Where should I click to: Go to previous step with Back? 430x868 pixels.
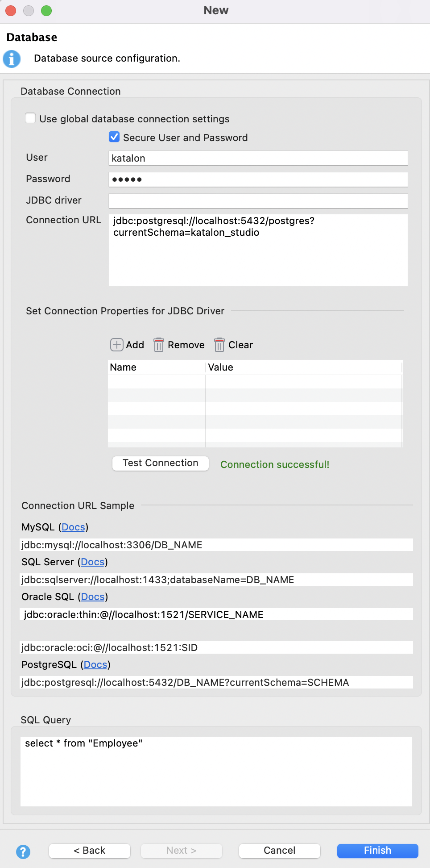pyautogui.click(x=90, y=851)
